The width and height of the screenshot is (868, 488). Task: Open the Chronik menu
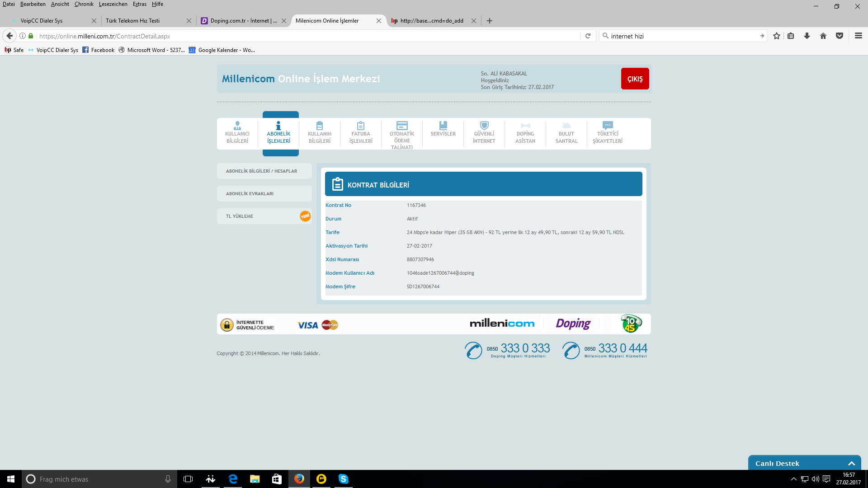[x=84, y=4]
